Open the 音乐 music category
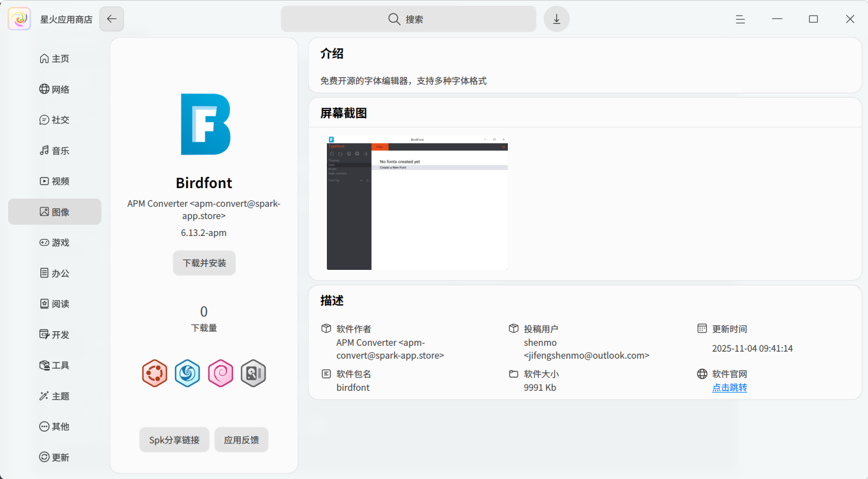 tap(55, 150)
